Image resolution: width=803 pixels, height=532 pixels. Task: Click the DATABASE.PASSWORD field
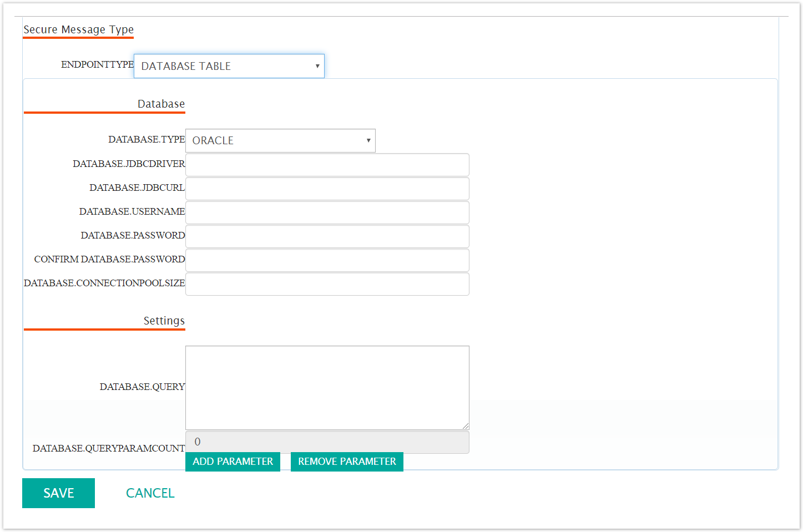pyautogui.click(x=327, y=236)
